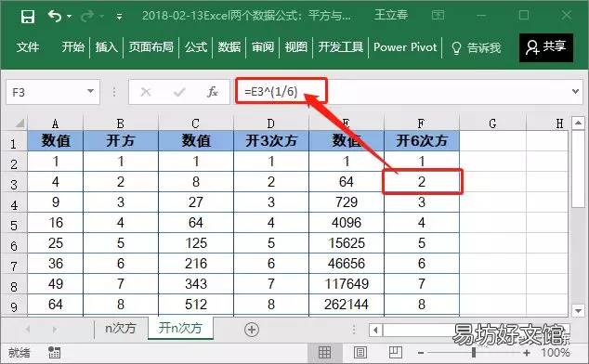Expand the formula bar chevron

click(x=575, y=91)
